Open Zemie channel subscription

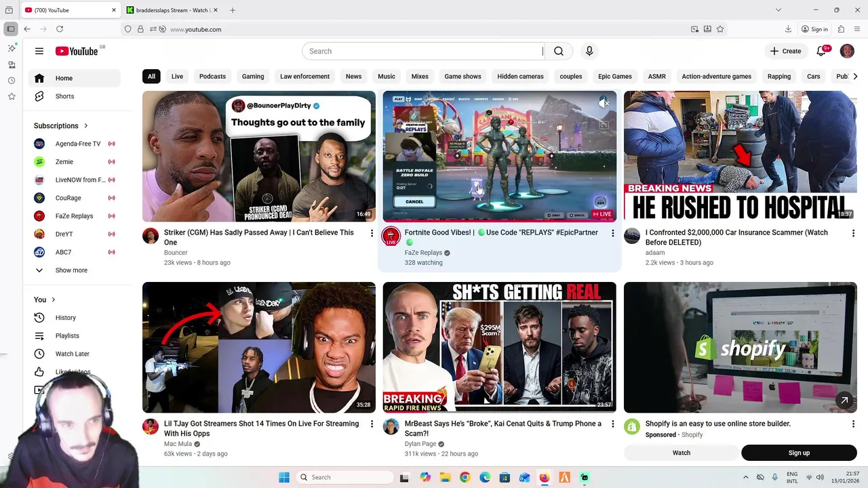click(x=75, y=162)
